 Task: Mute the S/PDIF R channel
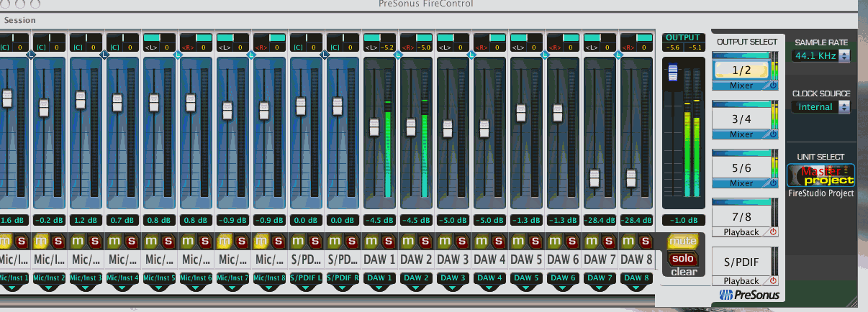pos(335,241)
